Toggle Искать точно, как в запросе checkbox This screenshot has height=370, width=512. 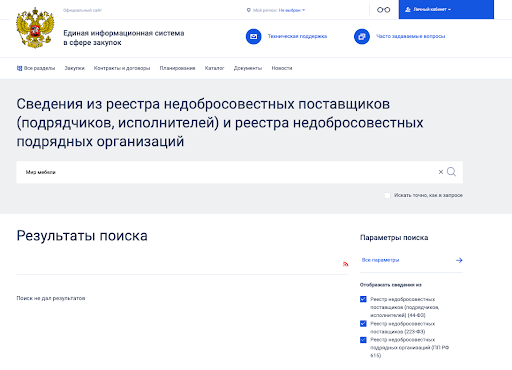tap(387, 195)
